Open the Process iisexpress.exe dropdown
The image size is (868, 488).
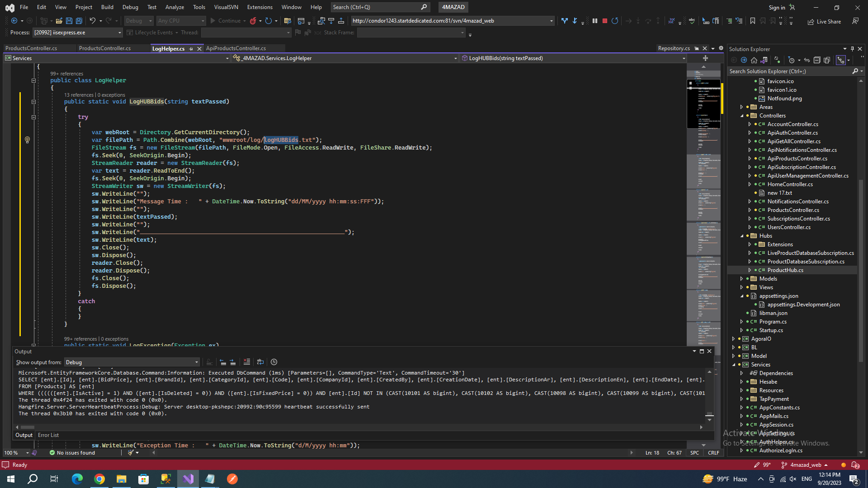[119, 33]
